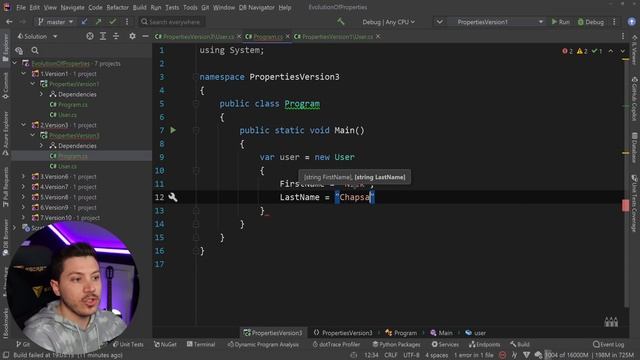Open the DB Navigator menu
Screen dimensions: 640x360
tap(257, 7)
